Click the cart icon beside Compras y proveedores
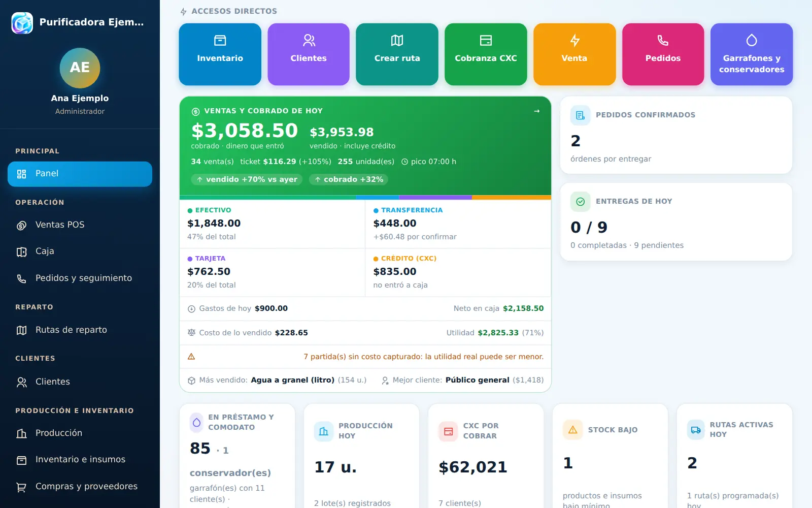This screenshot has width=812, height=508. click(21, 487)
